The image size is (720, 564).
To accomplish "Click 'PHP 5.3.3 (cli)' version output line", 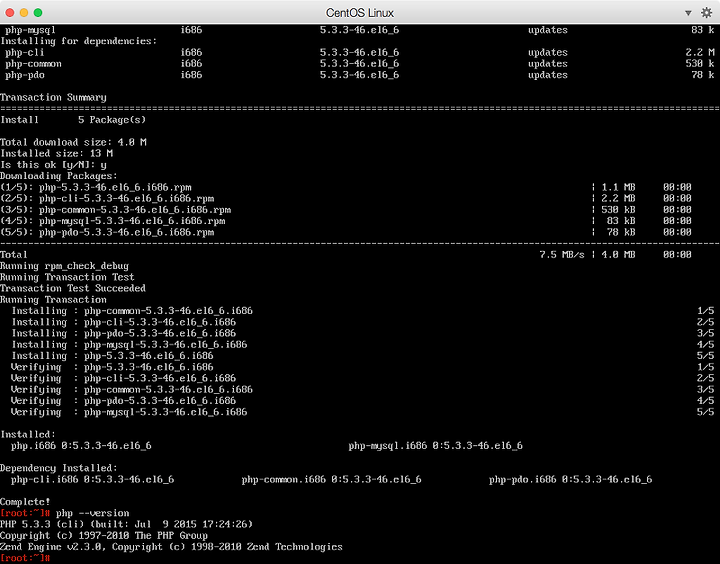I will click(126, 525).
